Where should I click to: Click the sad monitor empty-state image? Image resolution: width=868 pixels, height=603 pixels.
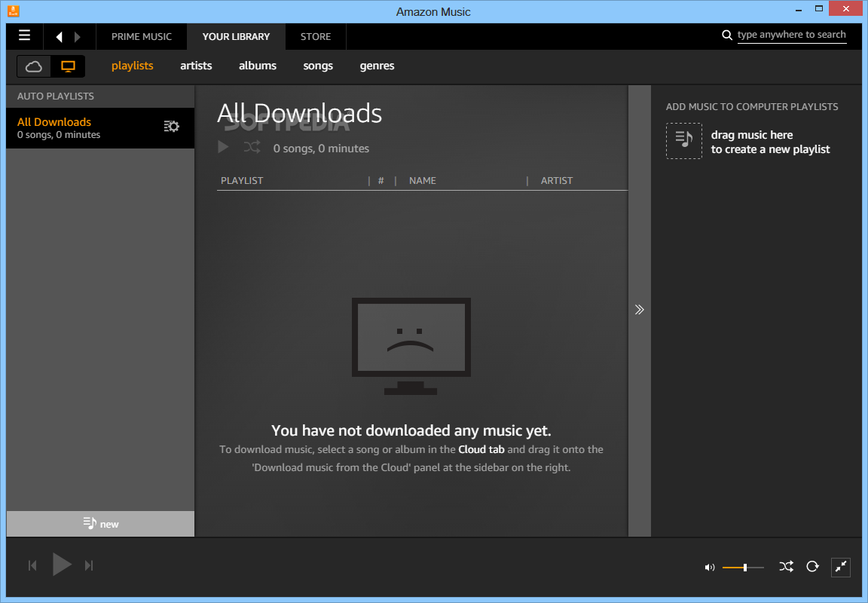tap(411, 346)
